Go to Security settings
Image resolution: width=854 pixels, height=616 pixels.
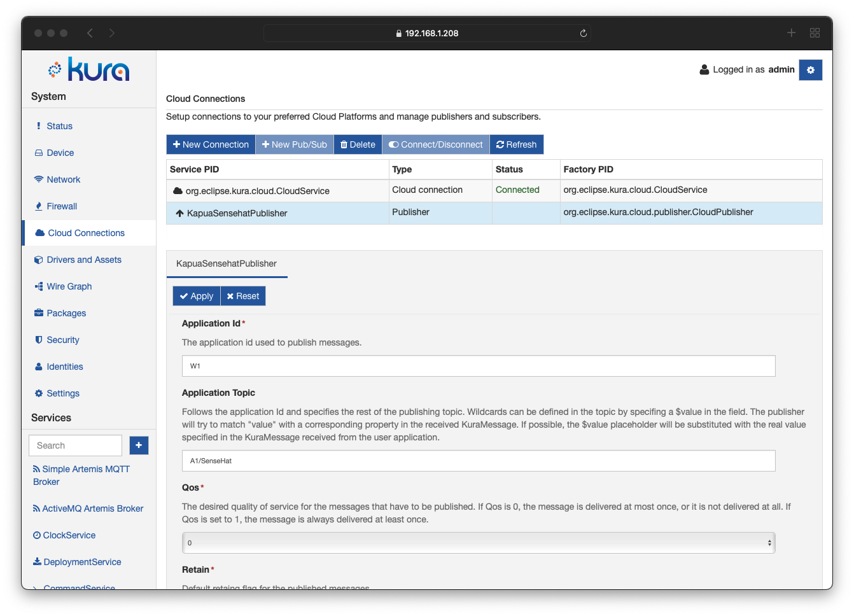(62, 340)
